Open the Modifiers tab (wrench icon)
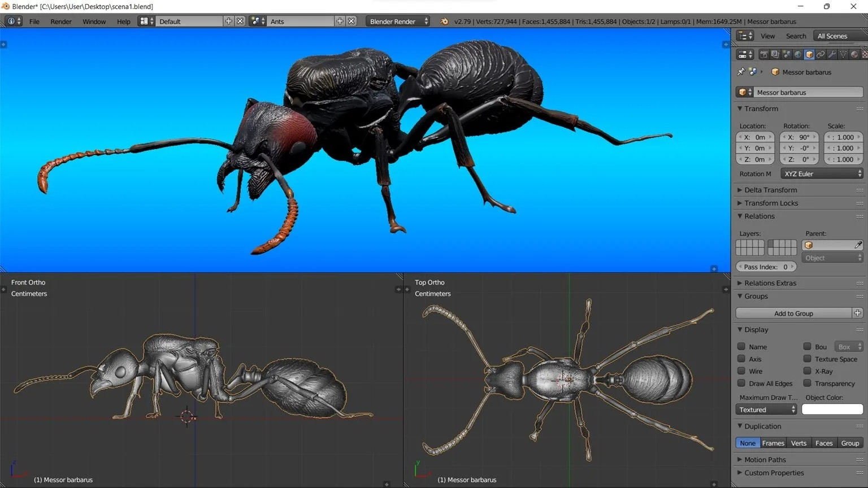 (x=832, y=54)
